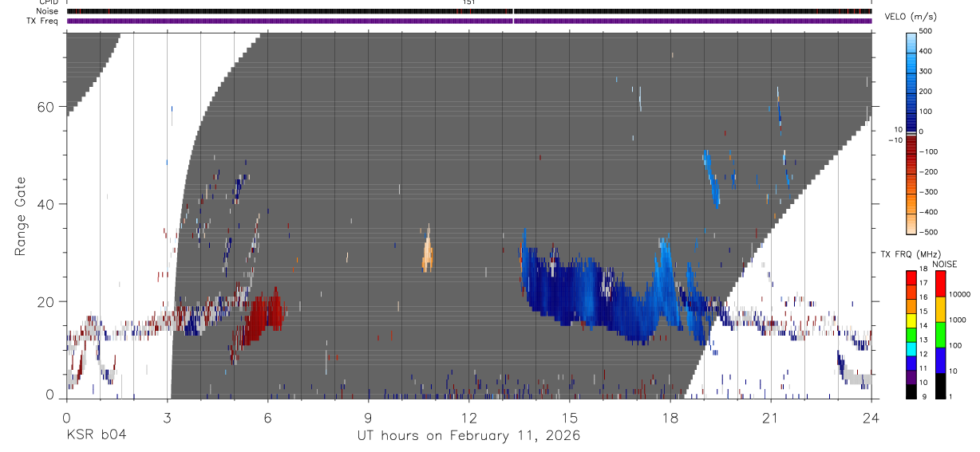Click the '151' CPID value at the top
Image resolution: width=980 pixels, height=452 pixels.
click(468, 2)
